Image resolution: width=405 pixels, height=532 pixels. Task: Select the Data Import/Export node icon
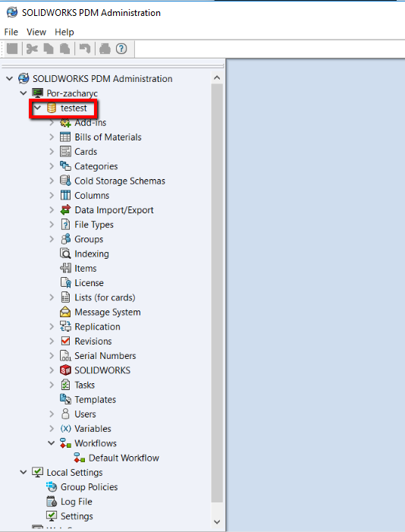tap(65, 210)
